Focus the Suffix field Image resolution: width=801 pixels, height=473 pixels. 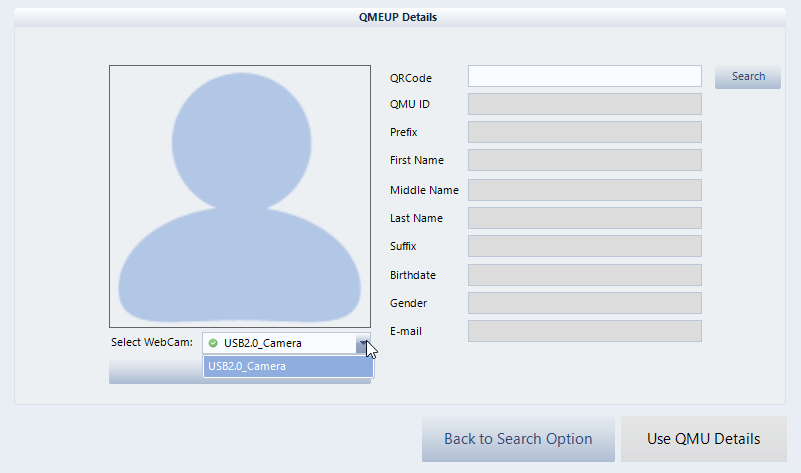(x=584, y=246)
